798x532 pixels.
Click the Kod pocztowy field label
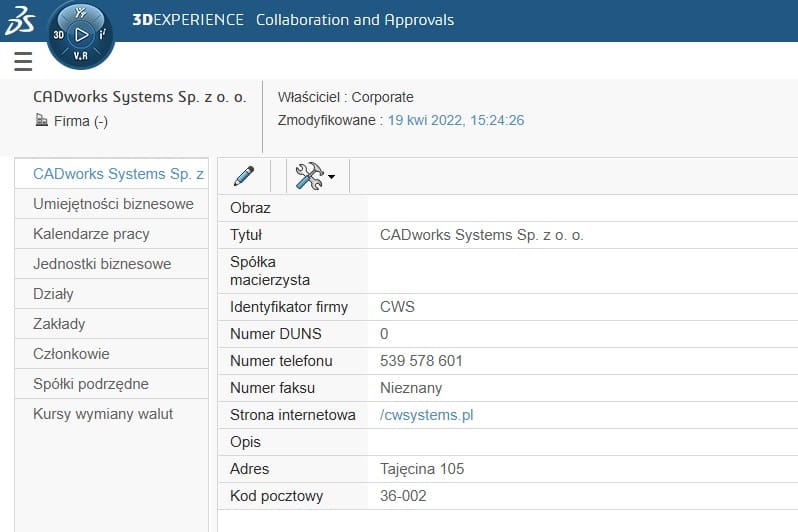tap(276, 496)
